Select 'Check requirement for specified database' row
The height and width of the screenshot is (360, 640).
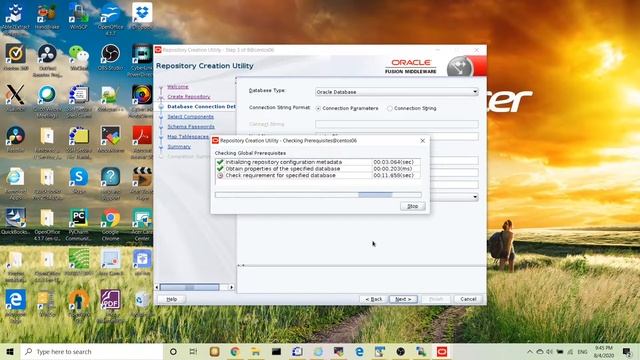point(318,175)
